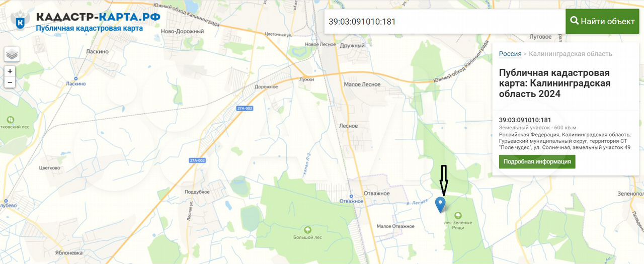Select Калининградская область in the breadcrumb

(571, 54)
